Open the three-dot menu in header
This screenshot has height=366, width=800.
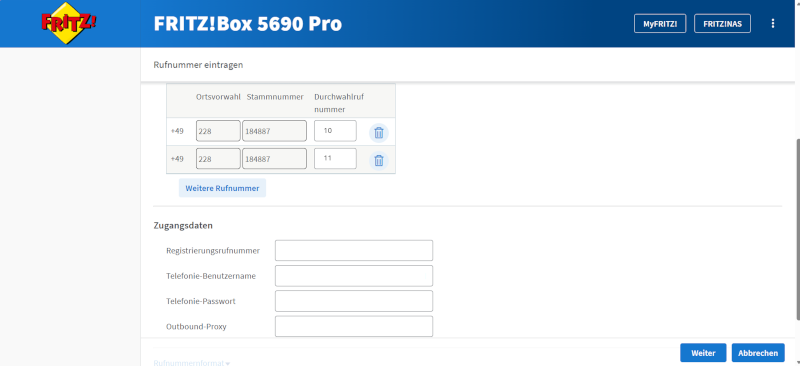coord(773,23)
